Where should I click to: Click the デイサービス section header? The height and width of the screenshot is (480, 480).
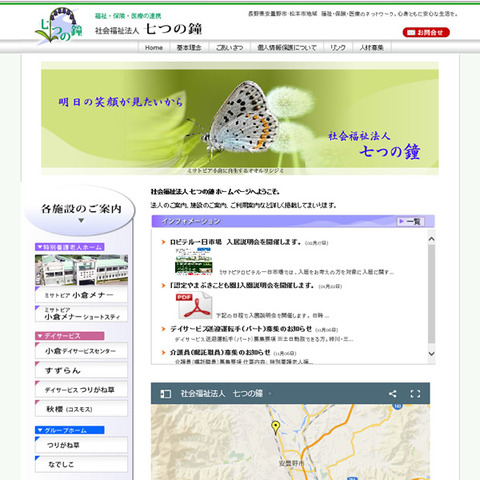70,336
